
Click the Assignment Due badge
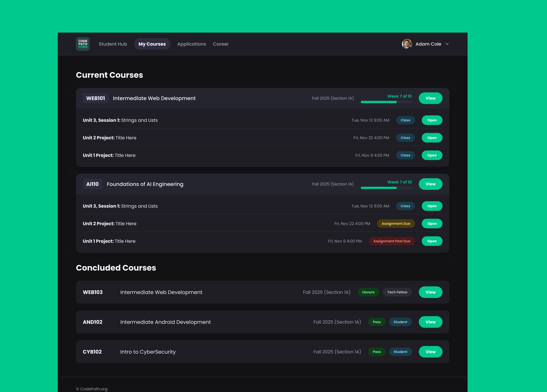(396, 224)
